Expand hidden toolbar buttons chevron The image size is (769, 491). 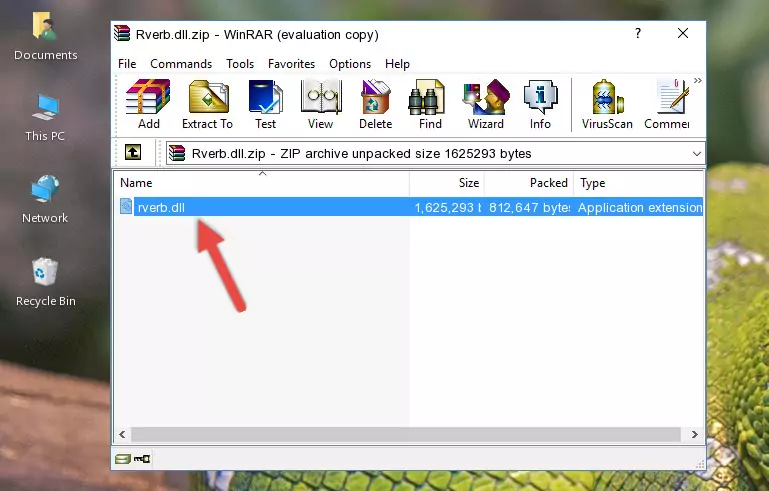(697, 80)
